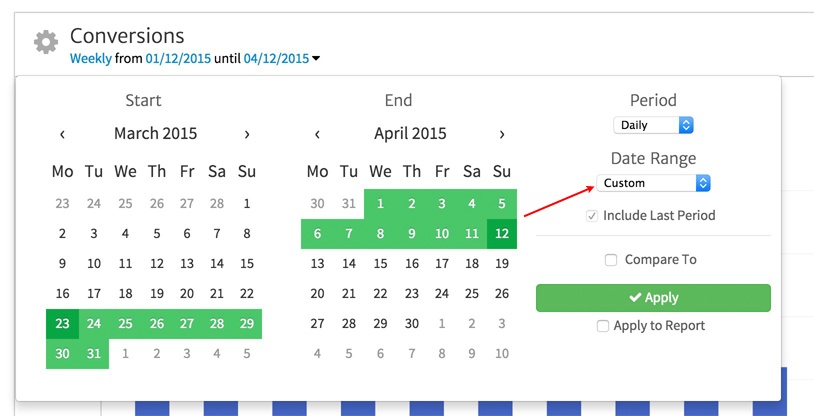The width and height of the screenshot is (814, 416).
Task: Go to next month in End calendar
Action: (502, 134)
